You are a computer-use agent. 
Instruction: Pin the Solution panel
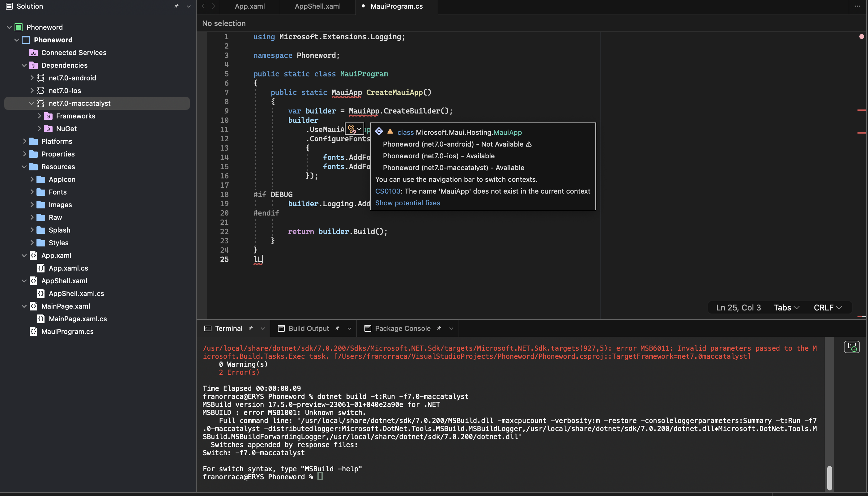click(x=177, y=6)
